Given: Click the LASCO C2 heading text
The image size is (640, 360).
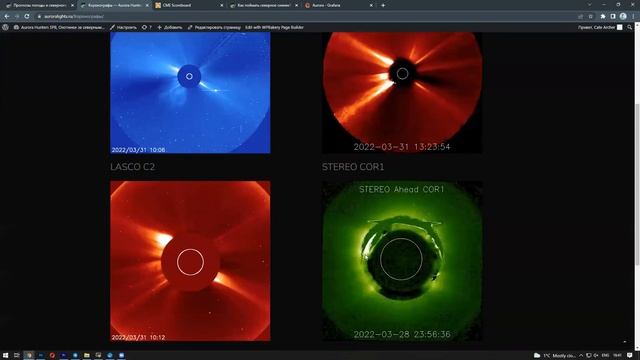Looking at the screenshot, I should 133,167.
